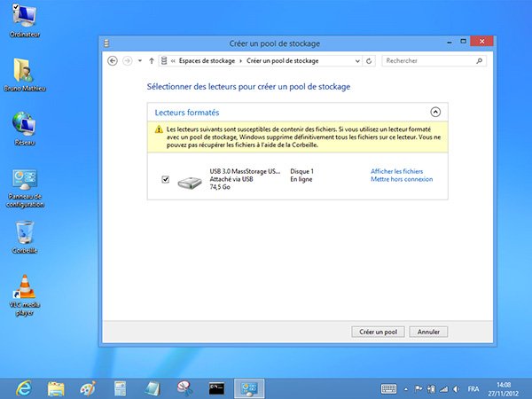
Task: Collapse the Lecteurs formatés section
Action: (435, 112)
